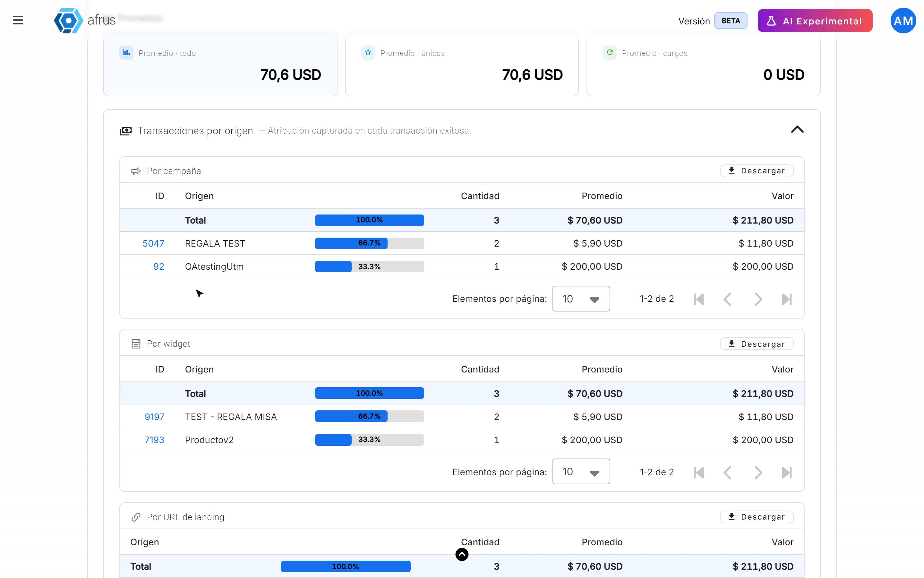The image size is (924, 578).
Task: Click the Valor column header in Por widget
Action: pyautogui.click(x=782, y=369)
